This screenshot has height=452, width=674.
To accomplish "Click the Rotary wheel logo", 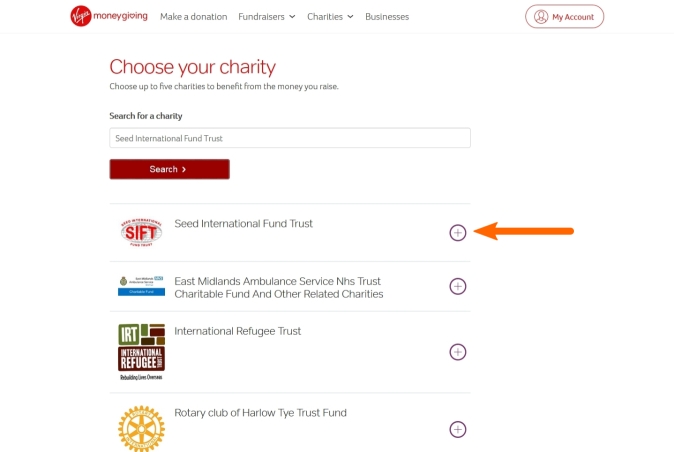I will coord(141,428).
